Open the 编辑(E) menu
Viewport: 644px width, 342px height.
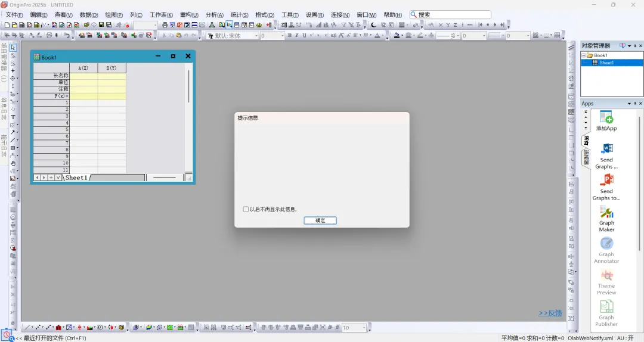[39, 15]
